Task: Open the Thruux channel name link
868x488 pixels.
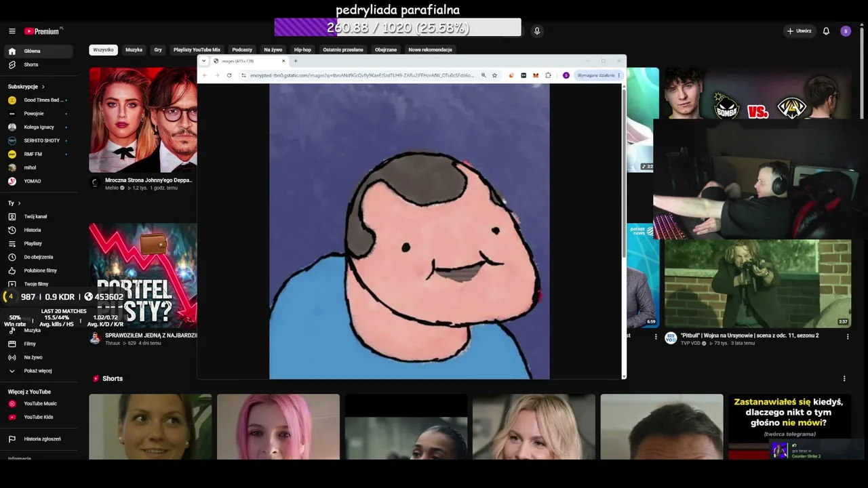Action: pyautogui.click(x=113, y=343)
